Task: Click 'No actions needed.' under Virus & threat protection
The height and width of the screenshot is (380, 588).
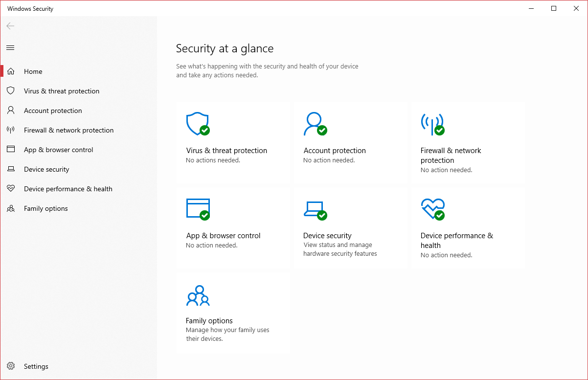Action: click(x=213, y=160)
